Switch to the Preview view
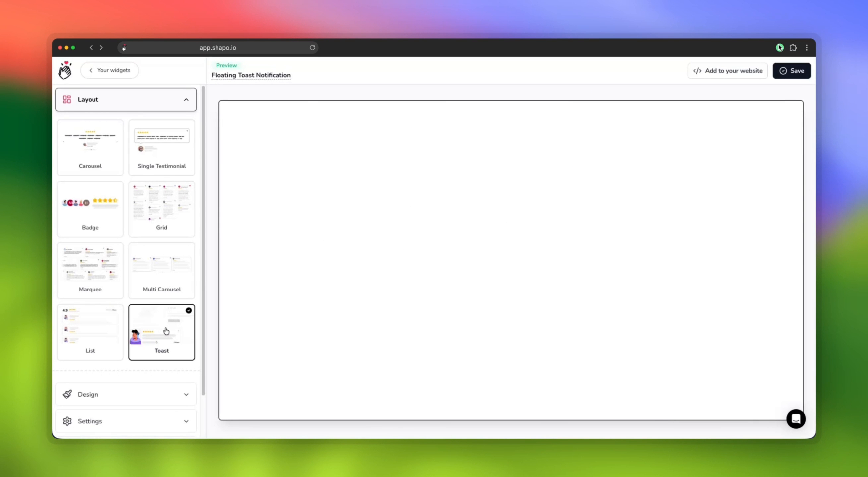Image resolution: width=868 pixels, height=477 pixels. pos(226,65)
